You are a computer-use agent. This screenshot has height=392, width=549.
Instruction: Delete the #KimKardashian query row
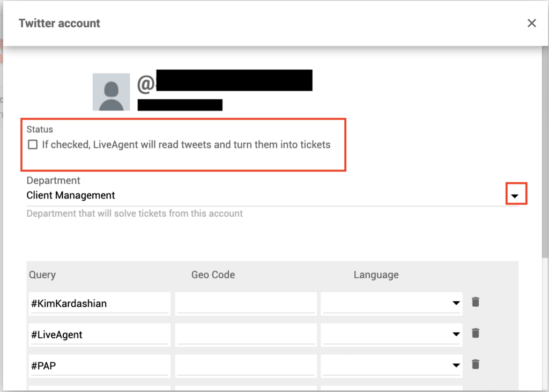click(475, 302)
